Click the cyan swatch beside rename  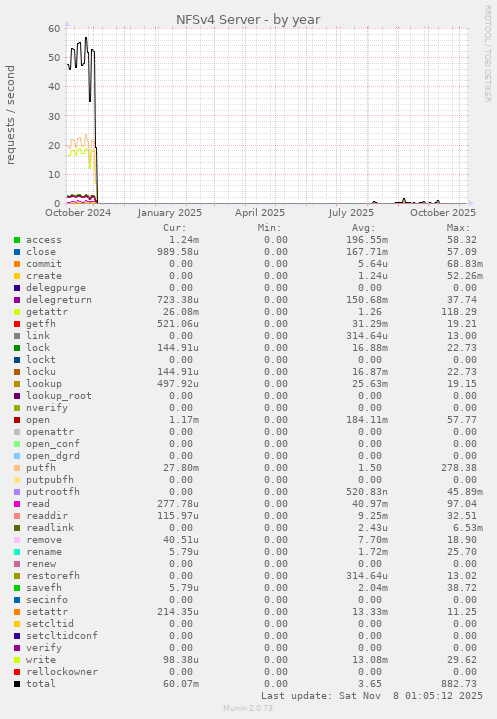point(17,552)
